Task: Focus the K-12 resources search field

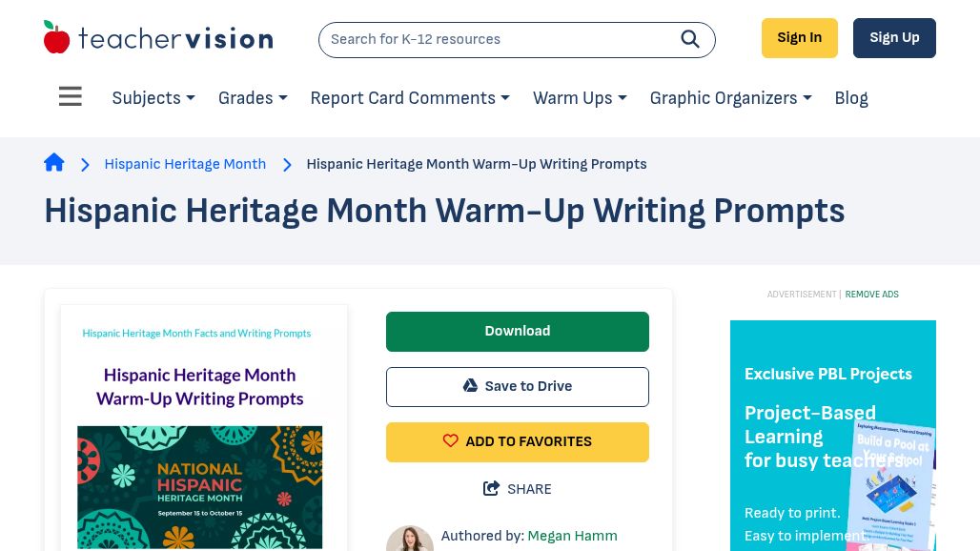Action: [x=496, y=39]
